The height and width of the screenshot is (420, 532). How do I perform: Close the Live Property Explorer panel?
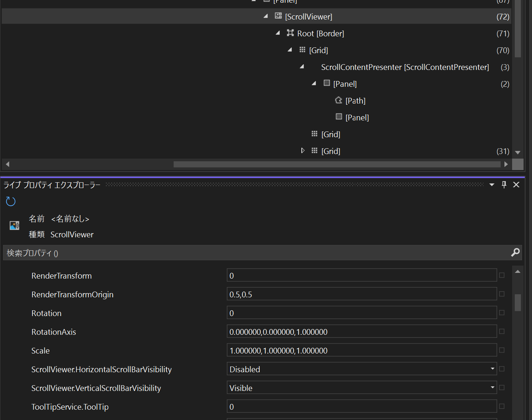click(x=516, y=185)
